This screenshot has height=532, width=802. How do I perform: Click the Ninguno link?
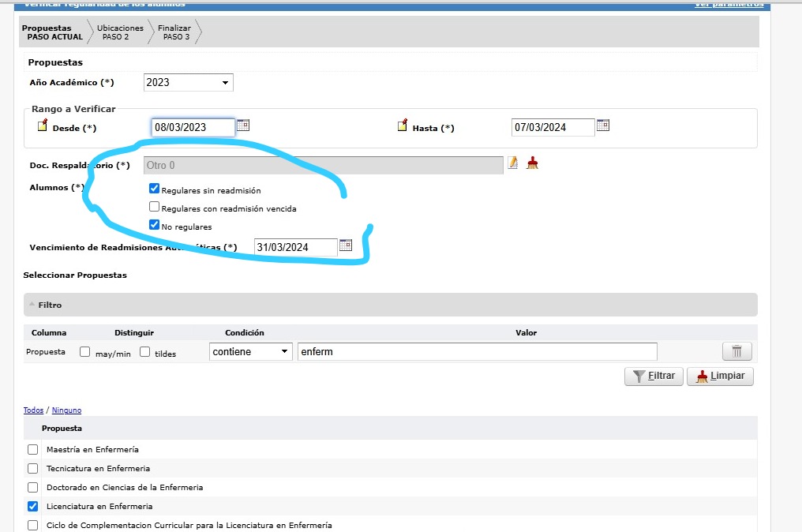click(x=66, y=410)
